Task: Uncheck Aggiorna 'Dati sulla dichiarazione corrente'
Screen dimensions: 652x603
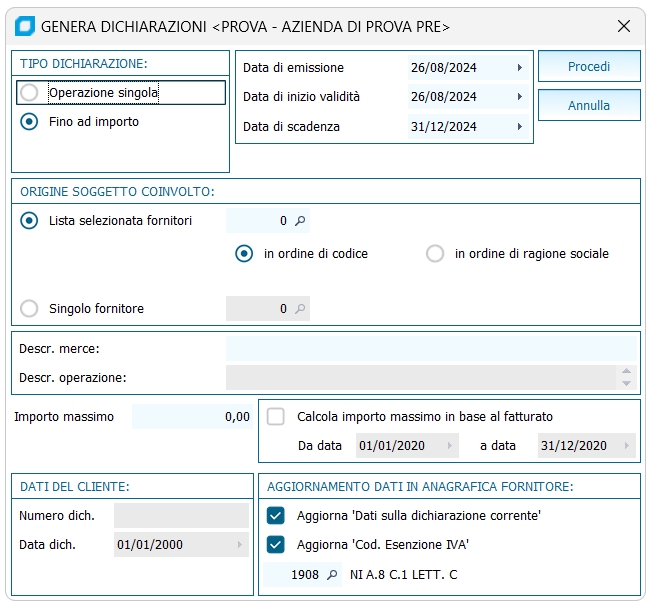Action: point(276,515)
